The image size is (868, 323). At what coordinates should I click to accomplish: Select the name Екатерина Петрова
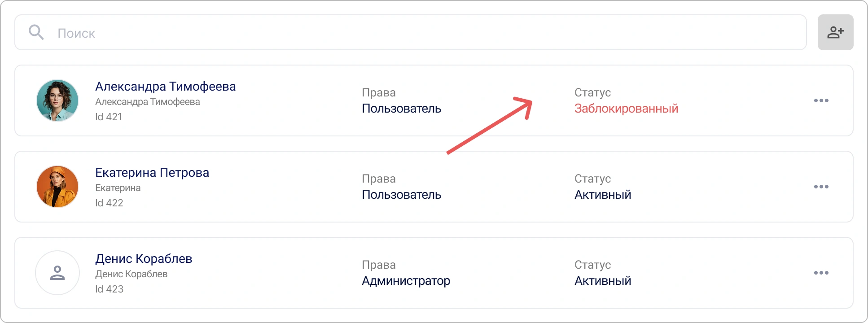pyautogui.click(x=152, y=172)
